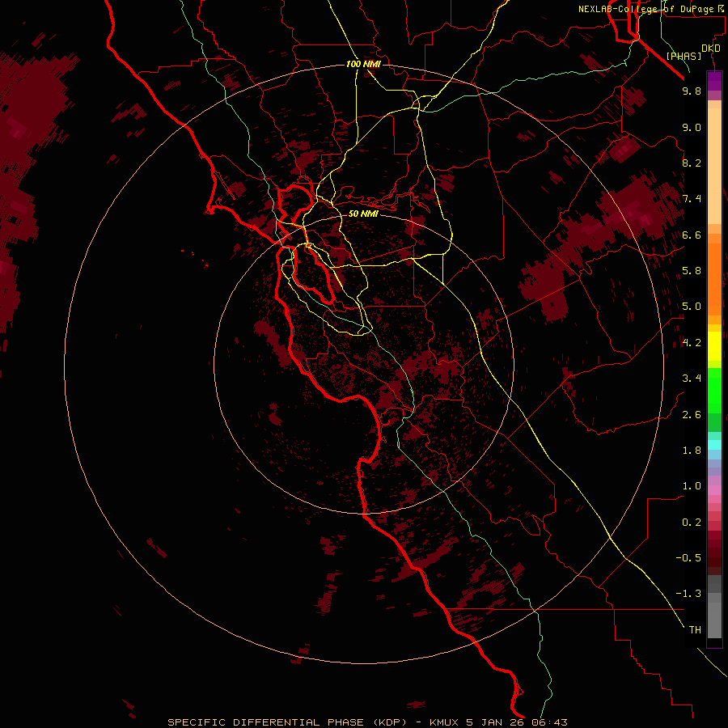The height and width of the screenshot is (728, 728).
Task: Click the -0.5 scale value
Action: tap(688, 558)
